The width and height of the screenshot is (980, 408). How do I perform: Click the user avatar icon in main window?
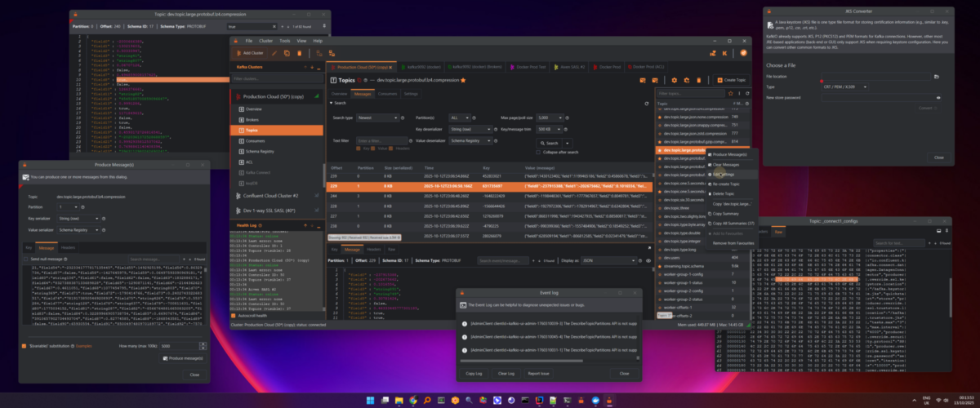coord(745,53)
